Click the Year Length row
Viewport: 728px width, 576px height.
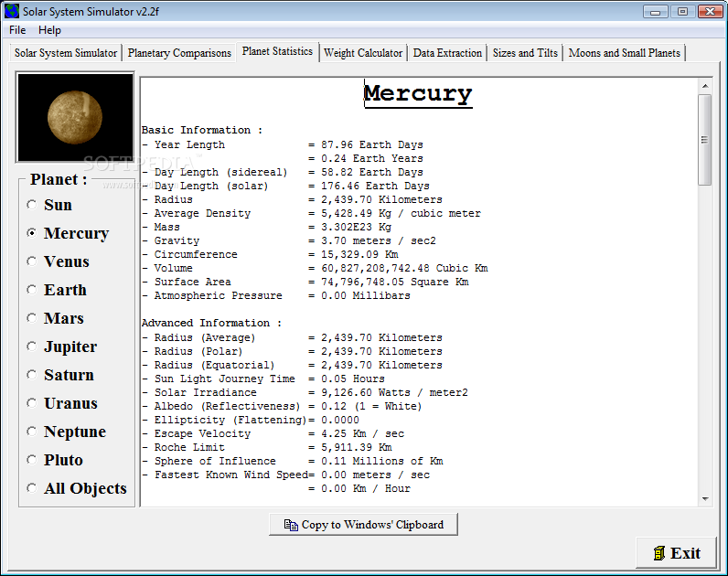(283, 144)
